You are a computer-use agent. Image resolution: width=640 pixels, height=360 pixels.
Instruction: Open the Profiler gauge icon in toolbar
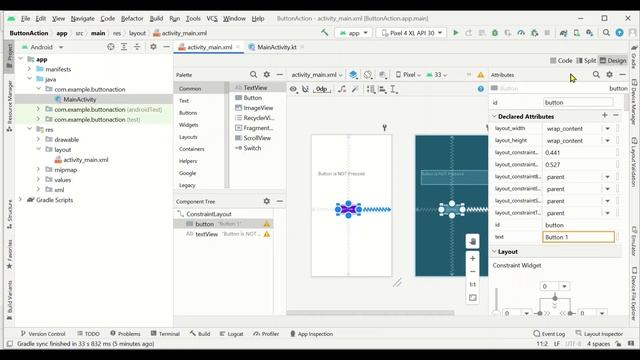pos(521,33)
